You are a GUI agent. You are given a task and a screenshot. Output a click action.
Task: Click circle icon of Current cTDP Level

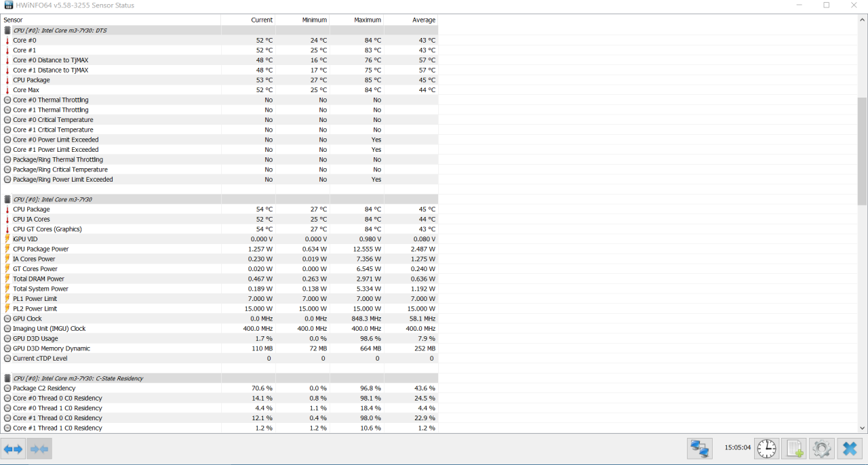[x=7, y=359]
